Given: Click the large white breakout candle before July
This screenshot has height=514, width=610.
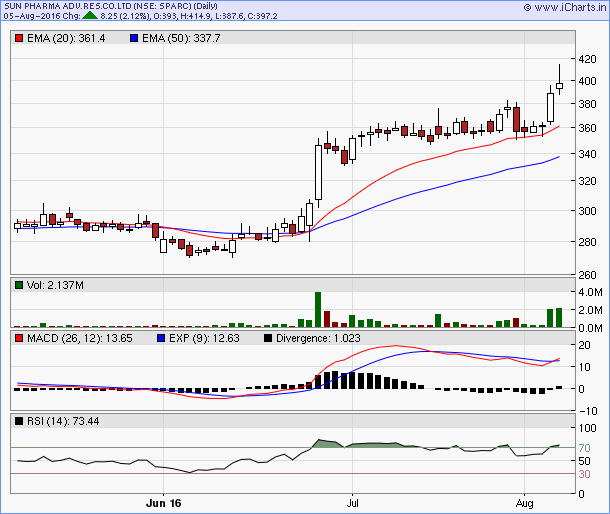Looking at the screenshot, I should click(318, 172).
